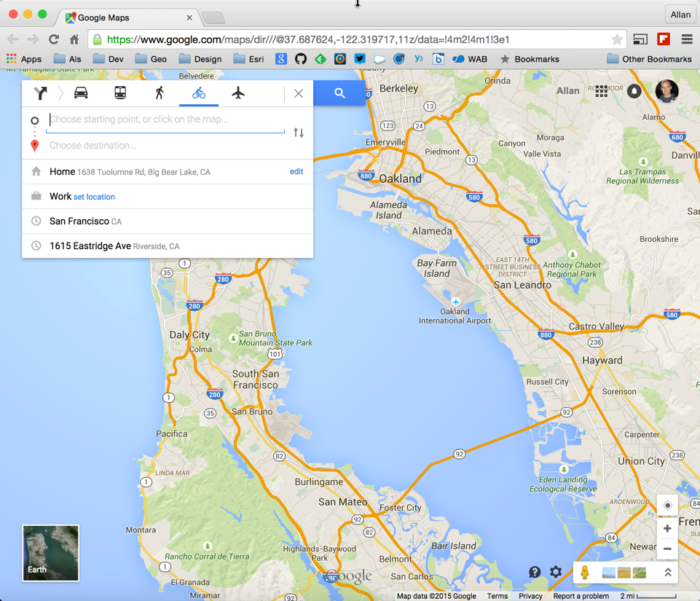The height and width of the screenshot is (601, 700).
Task: Close the Google Maps tab
Action: [189, 17]
